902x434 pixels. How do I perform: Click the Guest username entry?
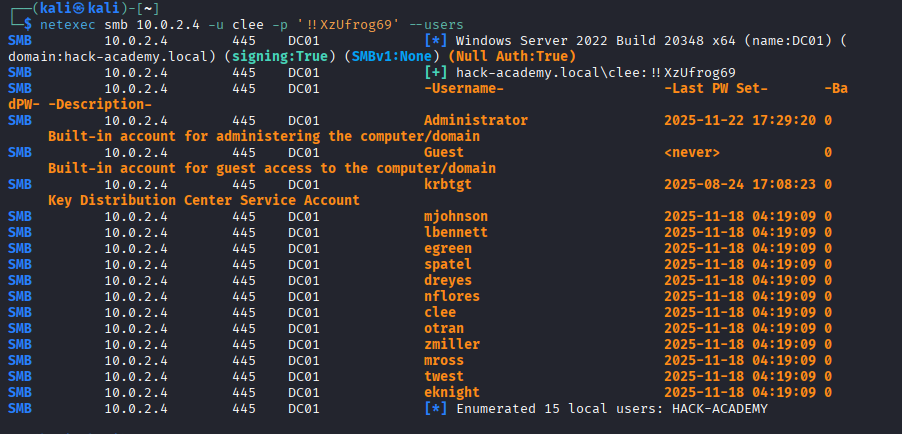pos(444,152)
